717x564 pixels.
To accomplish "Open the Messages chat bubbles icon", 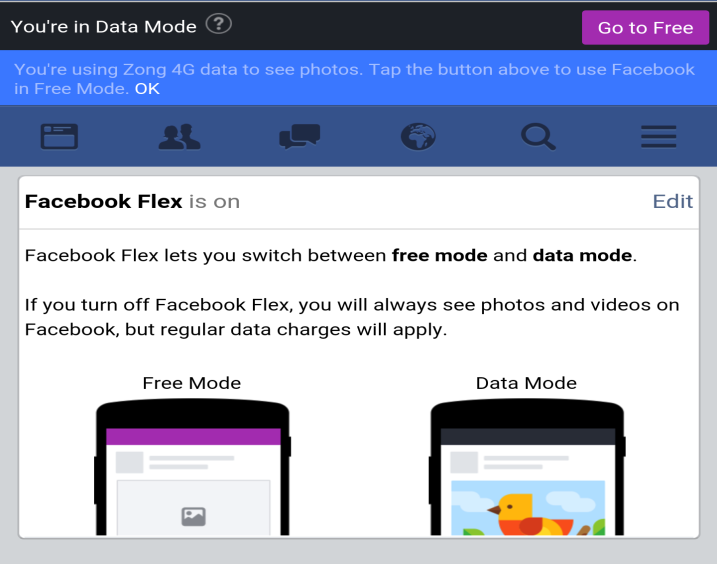I will click(x=300, y=136).
